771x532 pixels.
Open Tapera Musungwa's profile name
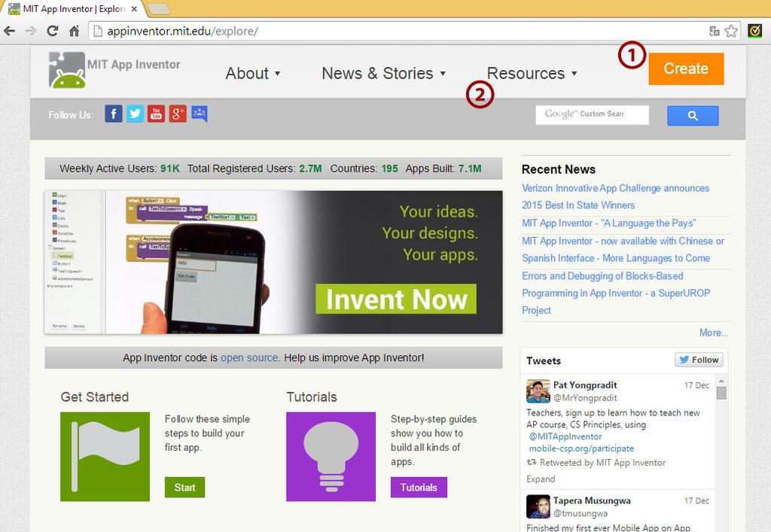pos(592,500)
